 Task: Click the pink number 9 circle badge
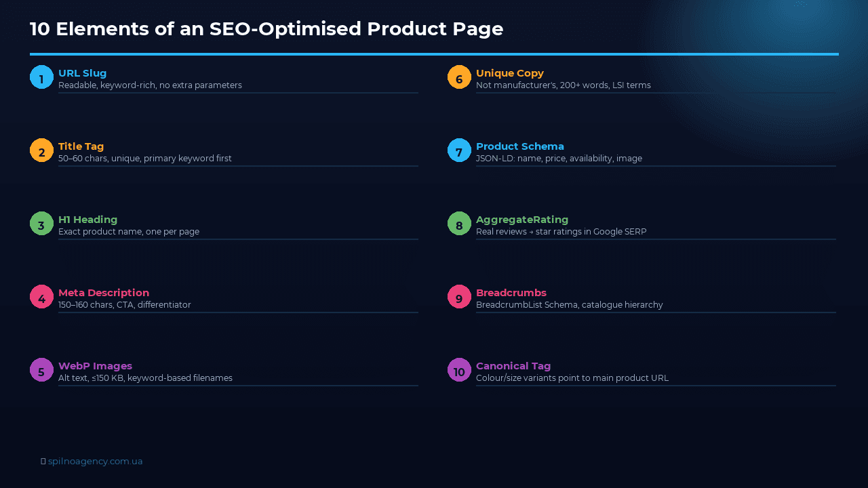point(459,297)
